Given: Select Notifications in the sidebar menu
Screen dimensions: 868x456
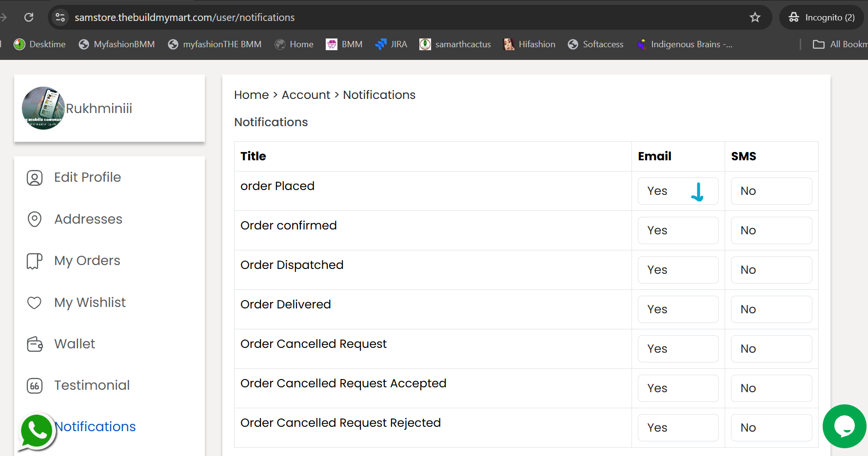Looking at the screenshot, I should 95,427.
